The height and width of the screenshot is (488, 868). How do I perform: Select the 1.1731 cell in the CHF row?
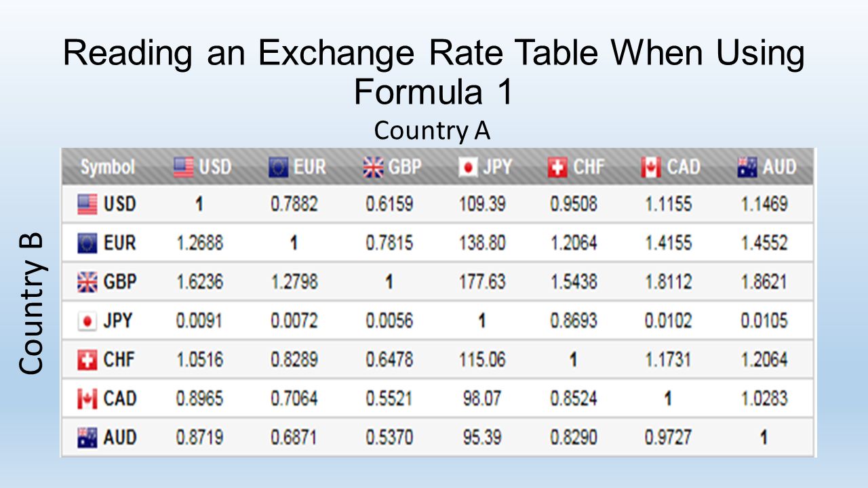pos(668,360)
